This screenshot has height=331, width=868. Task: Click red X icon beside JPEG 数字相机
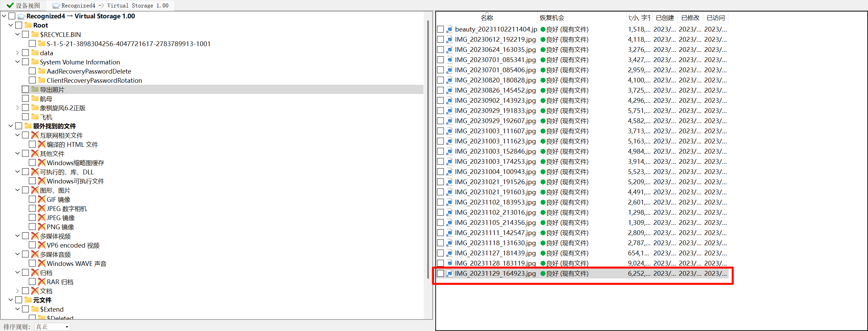[x=42, y=208]
